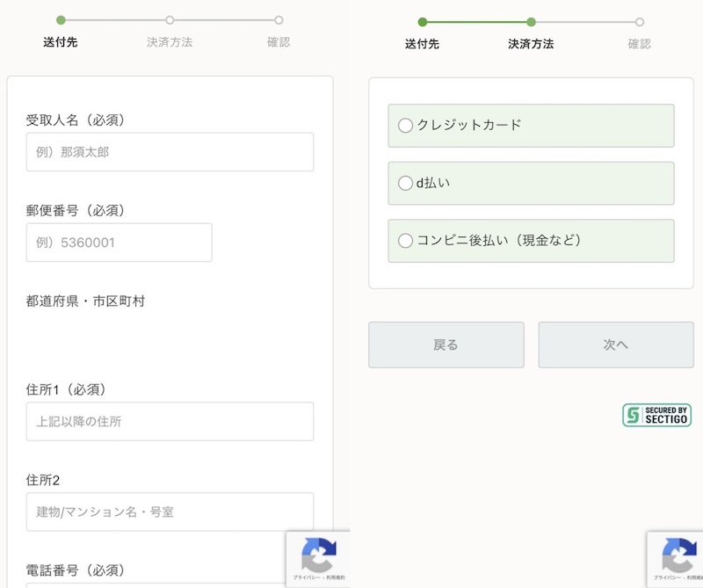Click the 送付先 step dot on payment screen

423,22
